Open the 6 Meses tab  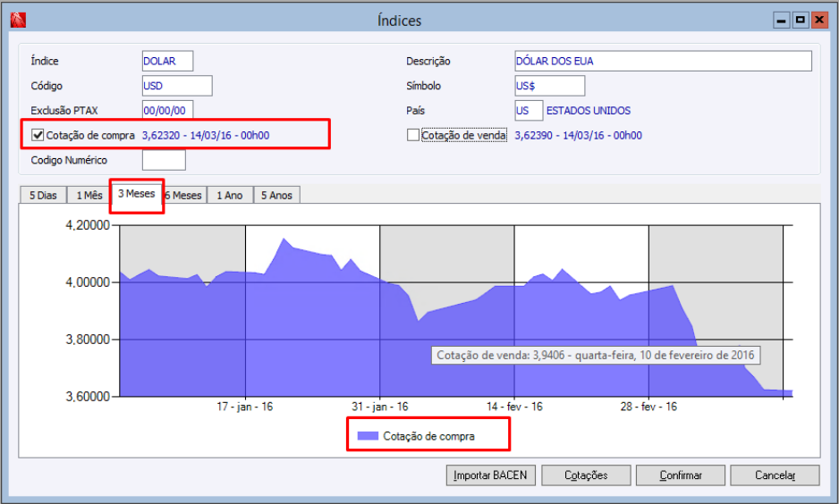click(x=184, y=196)
